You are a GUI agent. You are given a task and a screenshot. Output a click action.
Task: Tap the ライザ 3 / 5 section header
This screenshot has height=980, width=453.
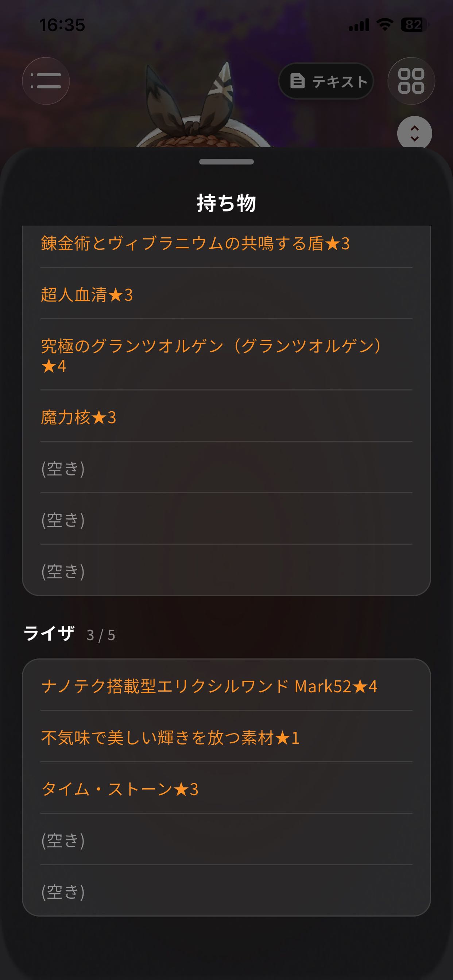click(x=69, y=634)
